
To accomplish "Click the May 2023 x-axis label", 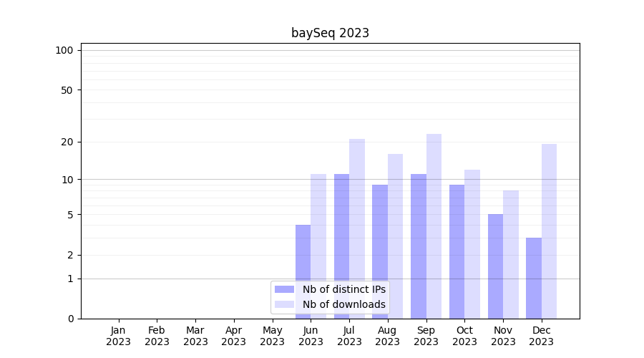I will 273,336.
